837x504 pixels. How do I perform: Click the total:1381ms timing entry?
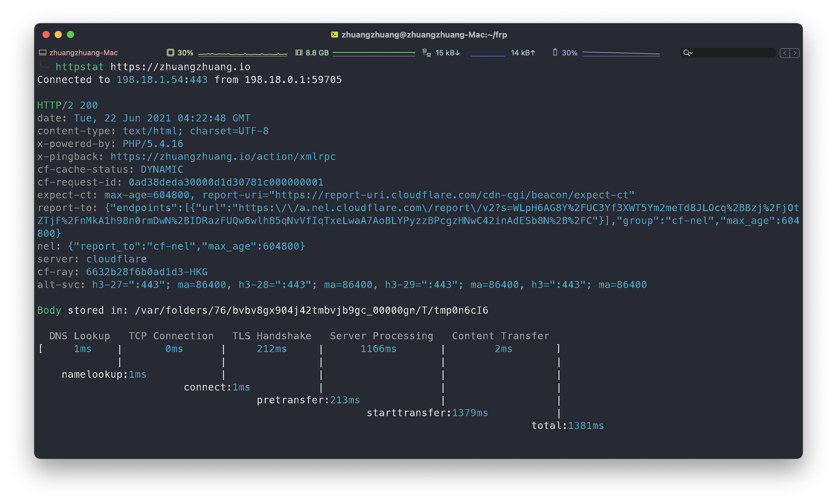pos(568,426)
